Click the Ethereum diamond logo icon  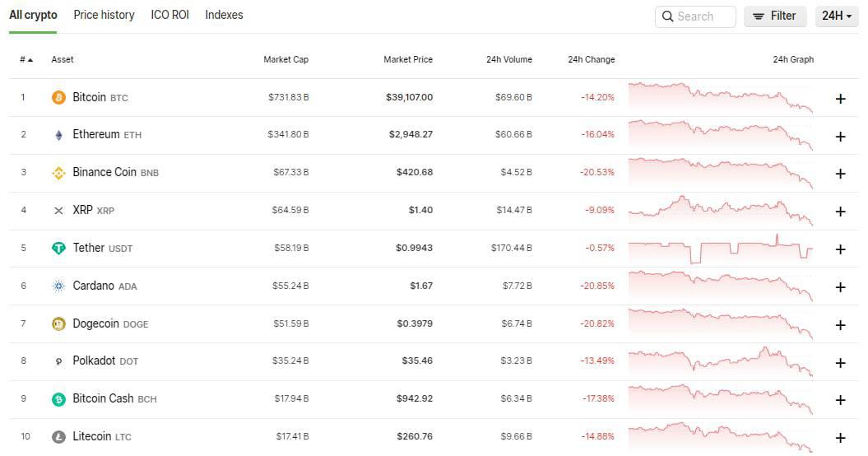pos(58,135)
